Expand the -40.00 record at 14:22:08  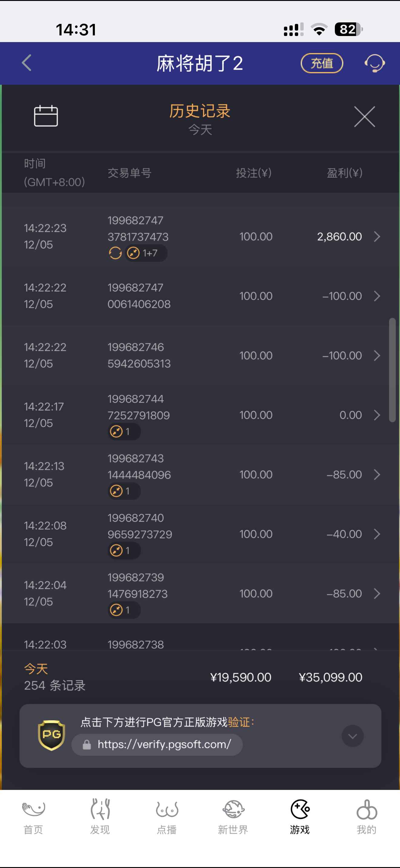click(377, 534)
